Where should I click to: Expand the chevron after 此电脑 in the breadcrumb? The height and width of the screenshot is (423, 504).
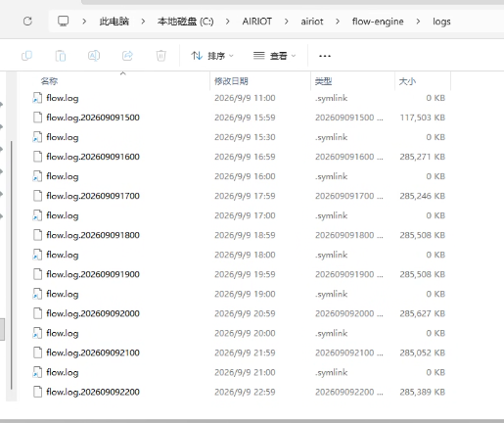pyautogui.click(x=143, y=22)
